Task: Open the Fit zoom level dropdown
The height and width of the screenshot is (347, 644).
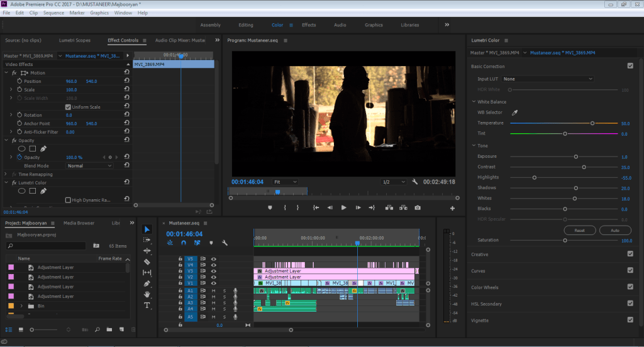Action: click(285, 182)
